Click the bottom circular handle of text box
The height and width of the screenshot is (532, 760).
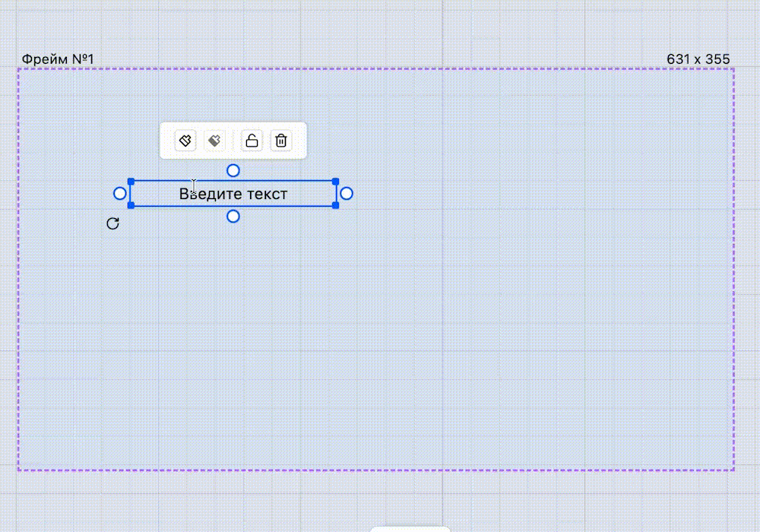233,217
